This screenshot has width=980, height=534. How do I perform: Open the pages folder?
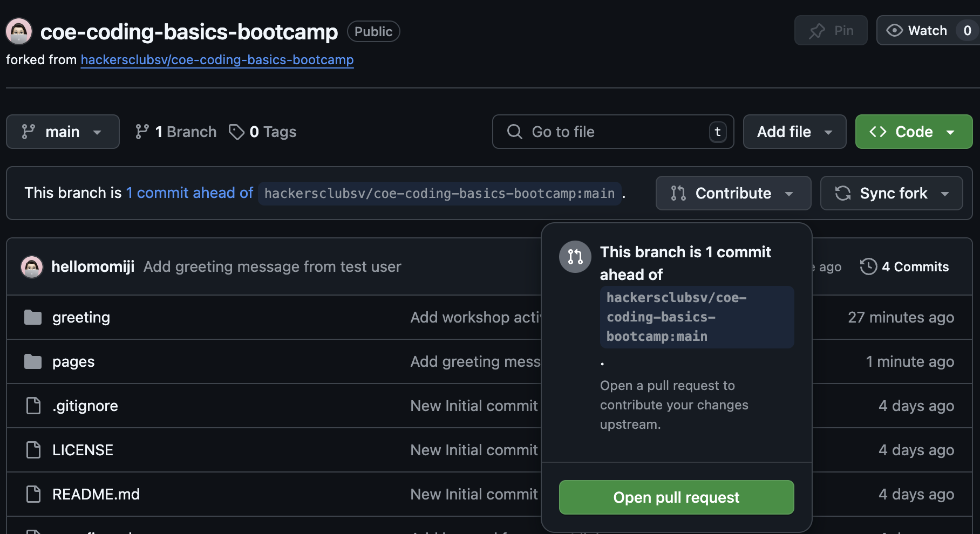(73, 361)
